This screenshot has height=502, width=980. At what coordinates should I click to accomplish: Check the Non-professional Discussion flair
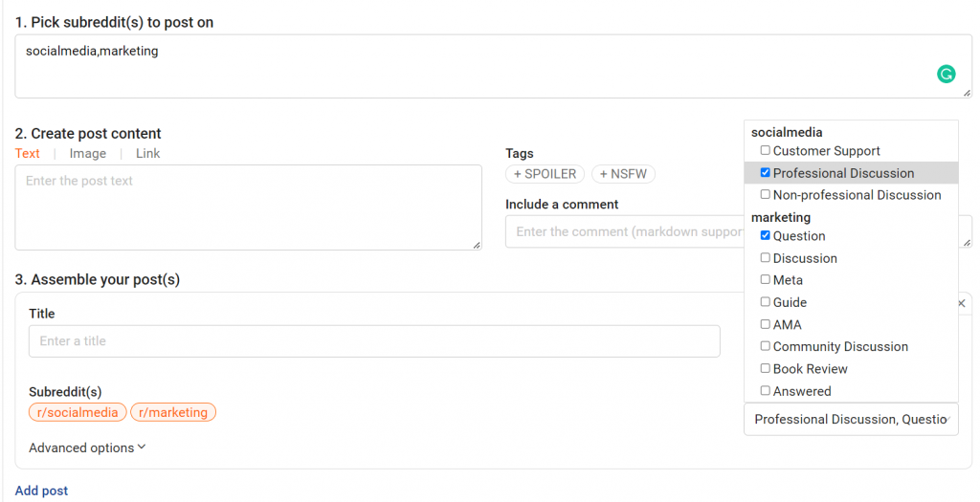point(765,195)
